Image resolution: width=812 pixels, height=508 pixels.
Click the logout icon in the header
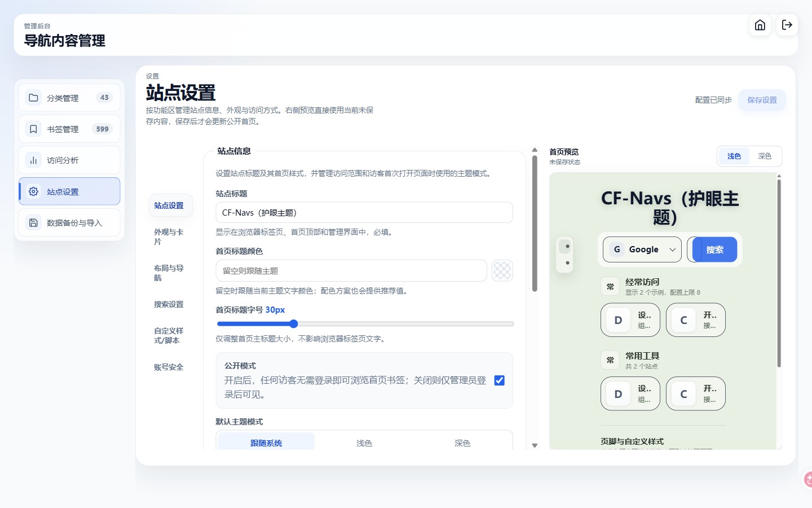787,25
